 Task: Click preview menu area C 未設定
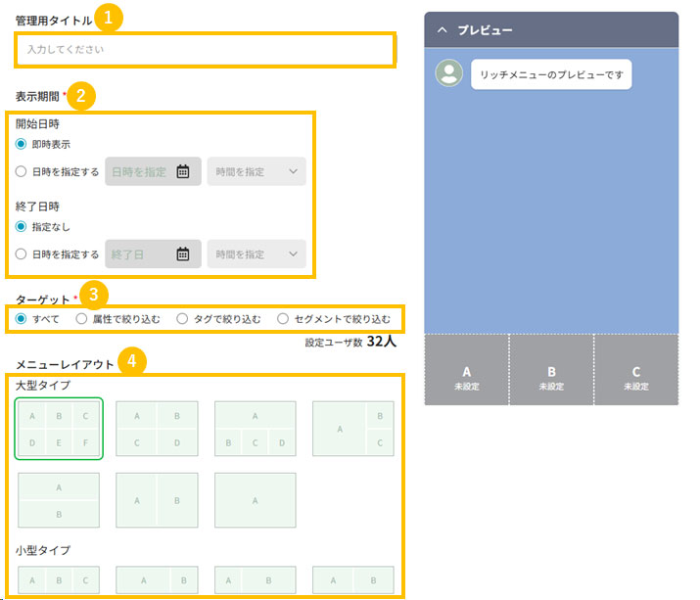click(x=635, y=378)
